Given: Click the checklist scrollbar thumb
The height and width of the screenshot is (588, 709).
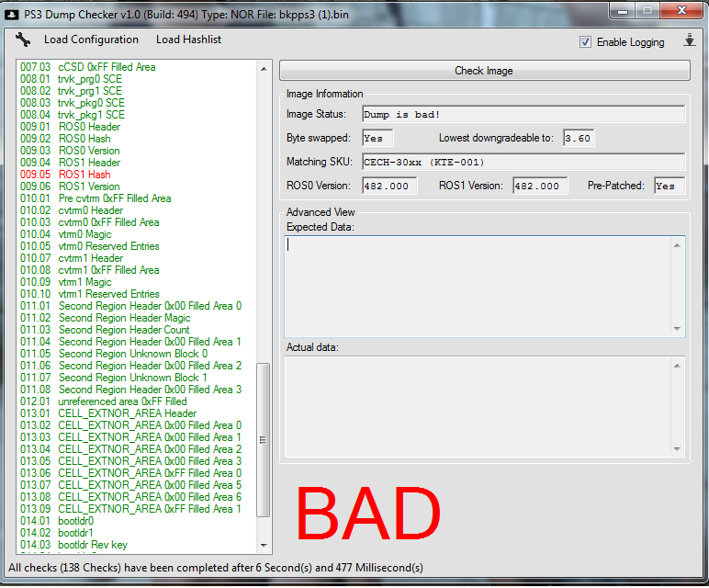Looking at the screenshot, I should tap(264, 440).
